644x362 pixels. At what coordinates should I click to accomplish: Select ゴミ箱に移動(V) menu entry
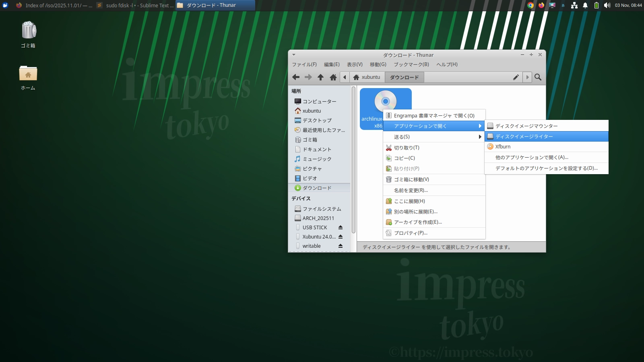point(434,179)
